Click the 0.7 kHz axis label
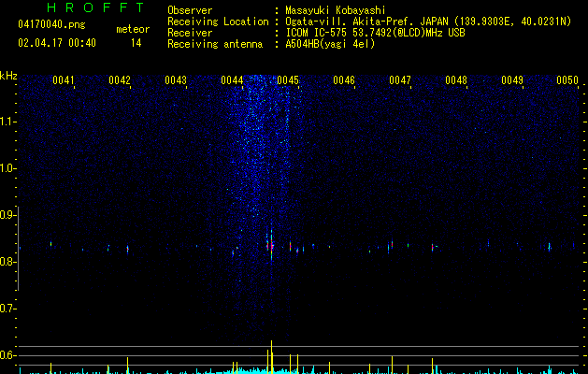This screenshot has width=588, height=374. 7,309
